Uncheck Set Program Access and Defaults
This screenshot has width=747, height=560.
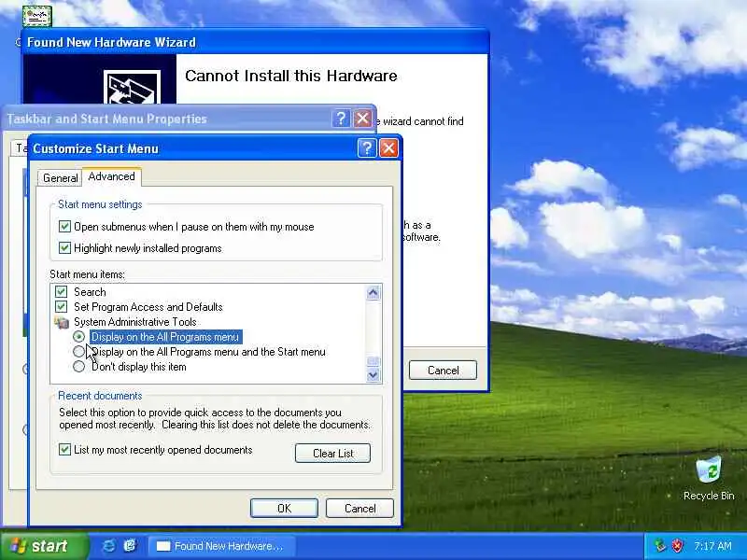(61, 306)
